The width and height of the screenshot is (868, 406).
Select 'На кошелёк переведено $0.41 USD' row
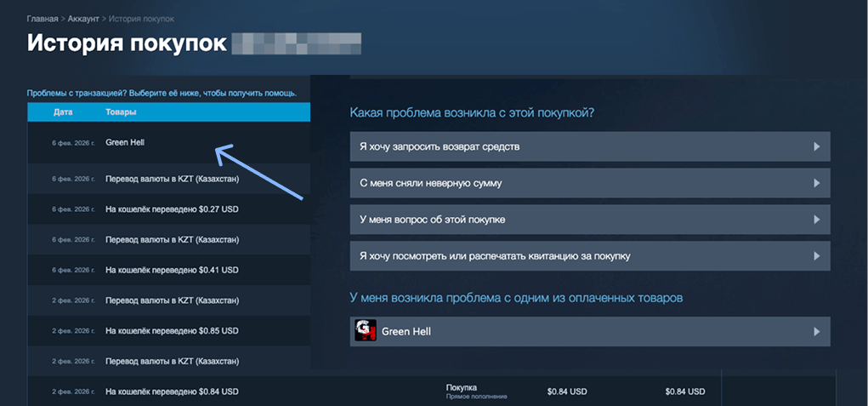[x=169, y=271]
